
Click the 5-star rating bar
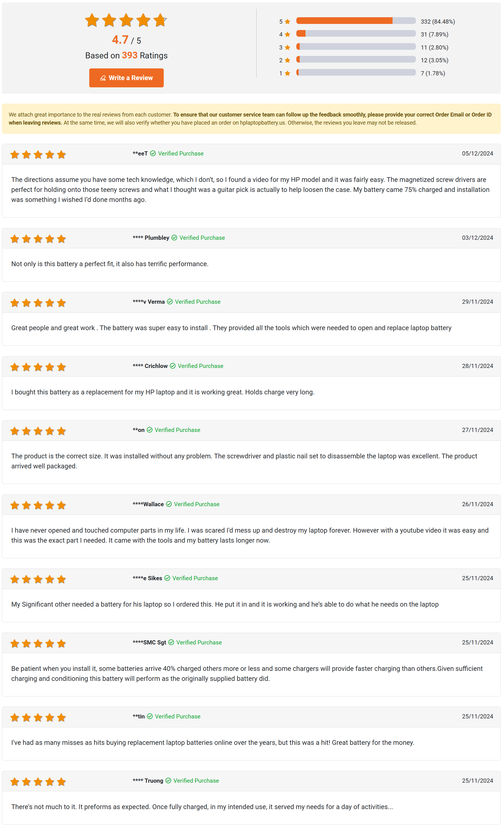[x=356, y=21]
